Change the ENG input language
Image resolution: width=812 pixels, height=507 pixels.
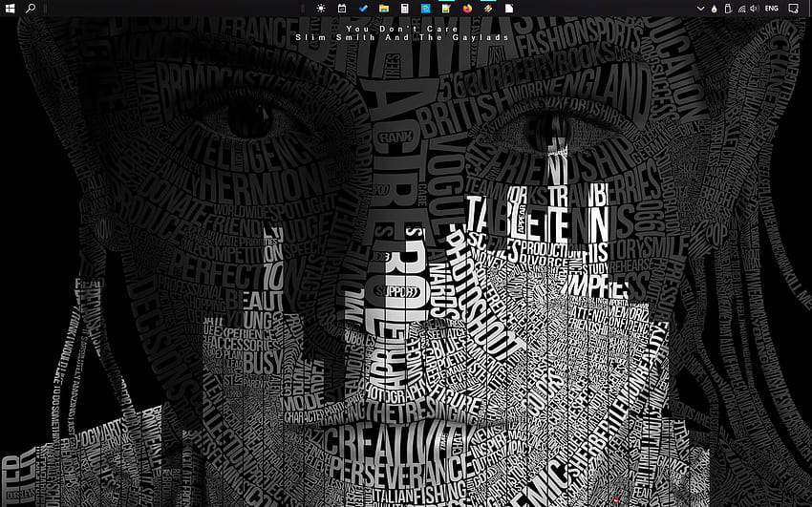click(x=772, y=9)
